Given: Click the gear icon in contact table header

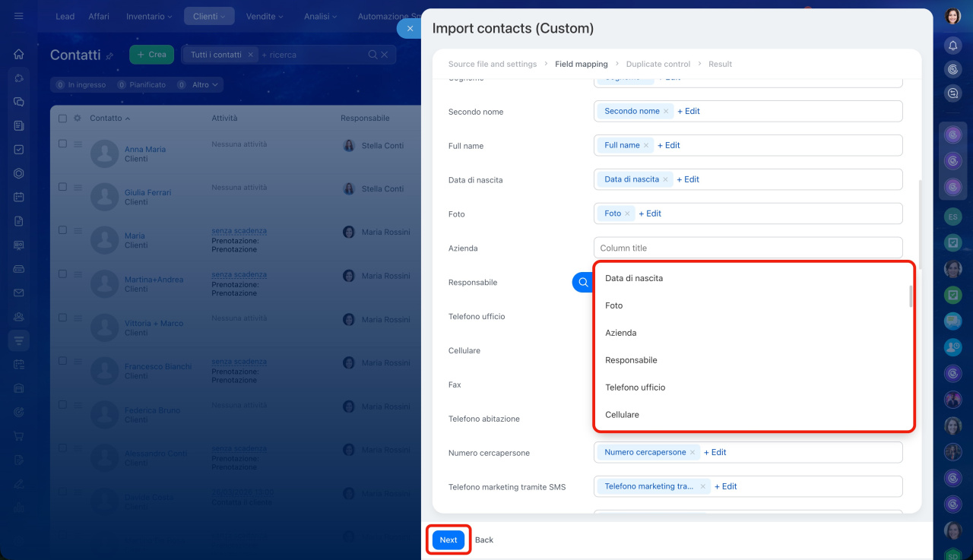Looking at the screenshot, I should click(x=77, y=119).
